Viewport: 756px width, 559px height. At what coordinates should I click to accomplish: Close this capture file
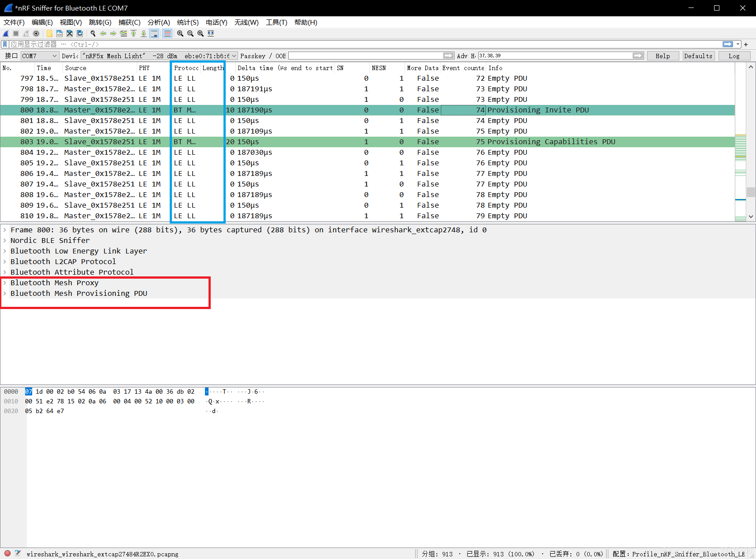coord(70,34)
